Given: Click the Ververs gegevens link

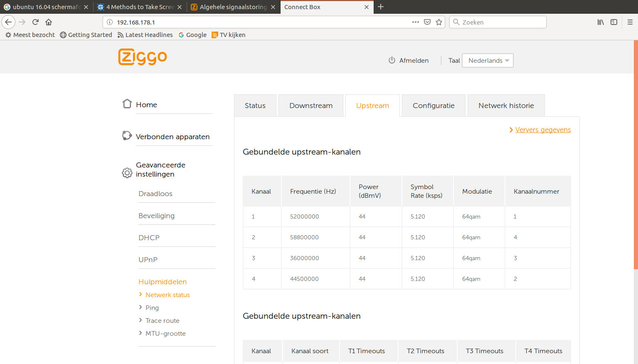Looking at the screenshot, I should 543,130.
